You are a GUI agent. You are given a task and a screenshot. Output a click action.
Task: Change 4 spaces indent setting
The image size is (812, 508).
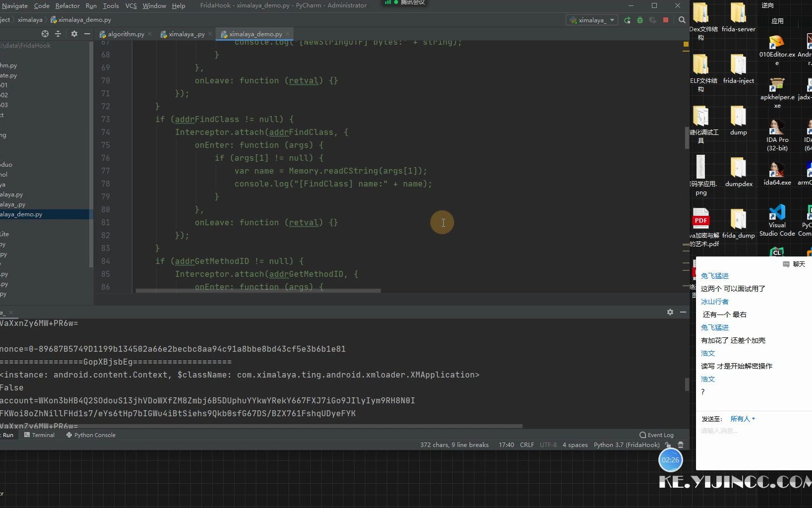click(575, 445)
